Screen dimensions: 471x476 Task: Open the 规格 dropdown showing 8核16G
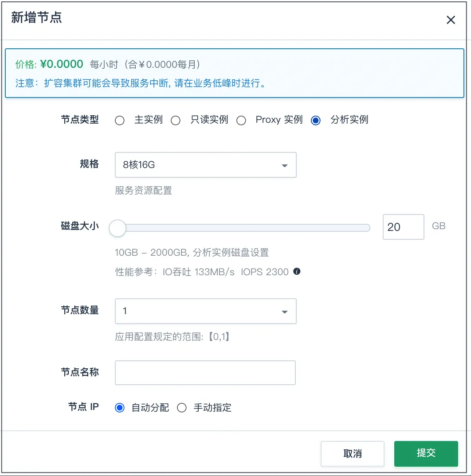tap(206, 165)
